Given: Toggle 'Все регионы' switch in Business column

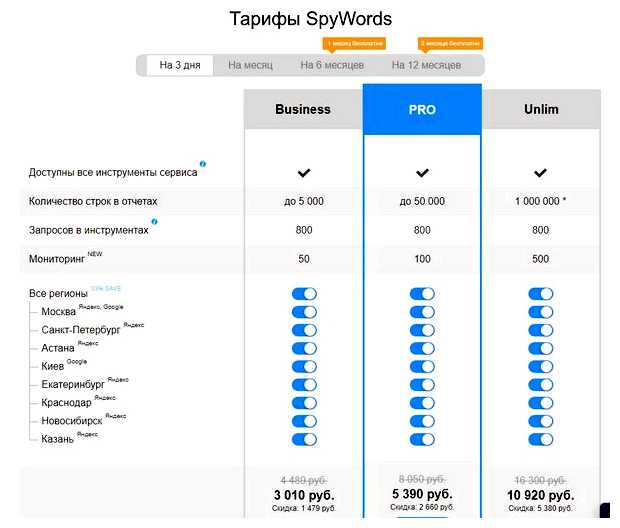Looking at the screenshot, I should click(303, 294).
